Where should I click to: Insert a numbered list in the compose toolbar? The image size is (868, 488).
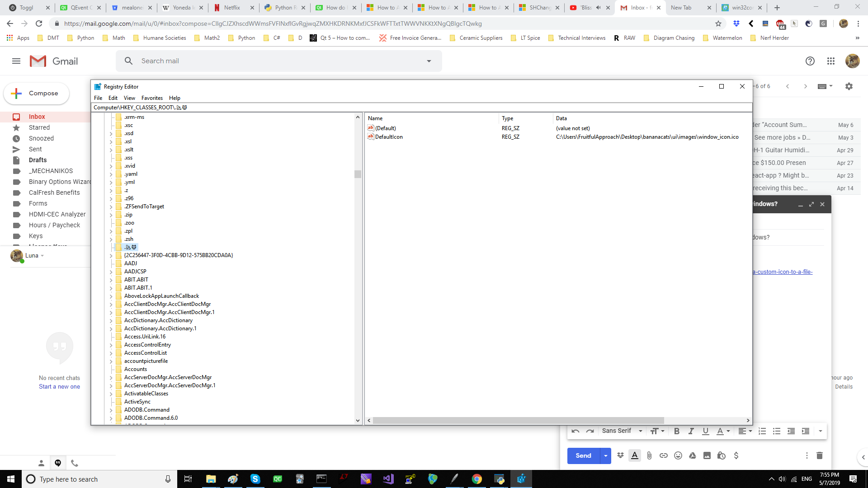click(762, 431)
